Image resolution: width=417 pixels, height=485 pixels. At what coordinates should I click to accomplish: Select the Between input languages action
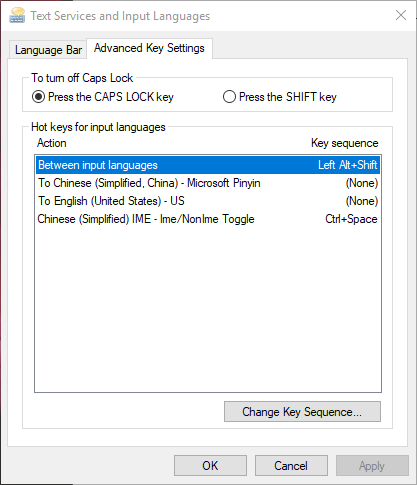(x=208, y=165)
